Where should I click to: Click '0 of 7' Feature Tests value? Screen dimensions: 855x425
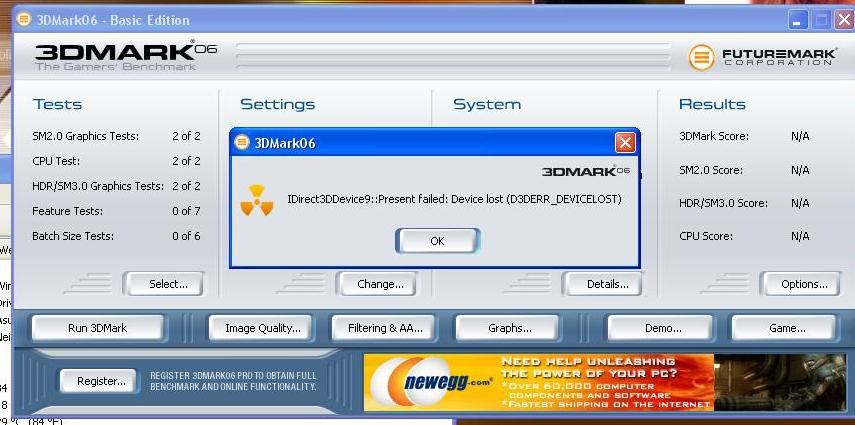[x=186, y=211]
